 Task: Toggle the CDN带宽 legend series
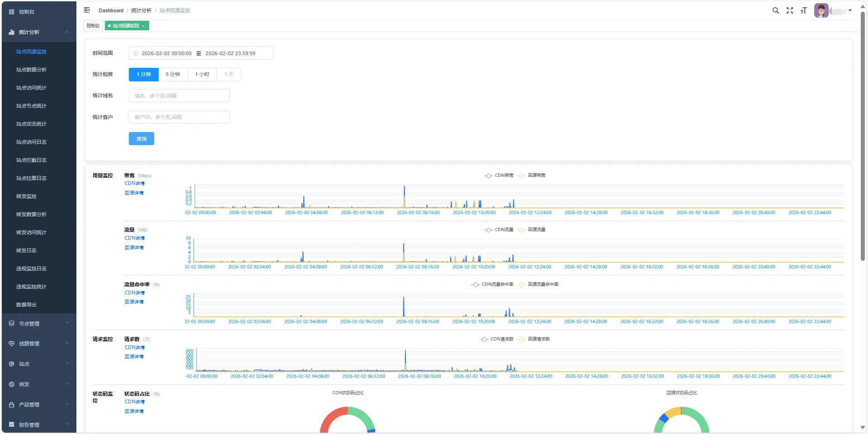click(x=499, y=175)
